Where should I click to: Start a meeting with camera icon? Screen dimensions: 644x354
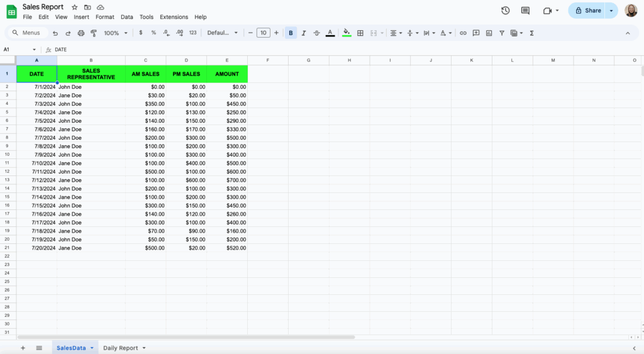548,11
